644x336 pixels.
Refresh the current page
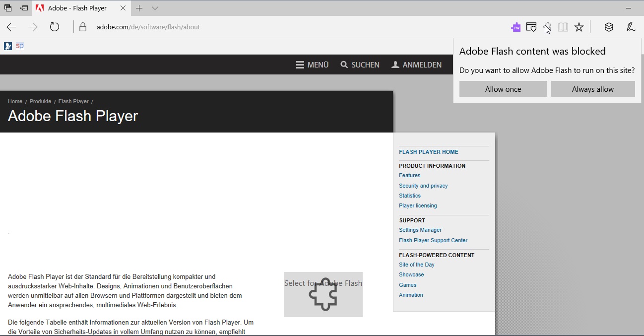point(55,27)
